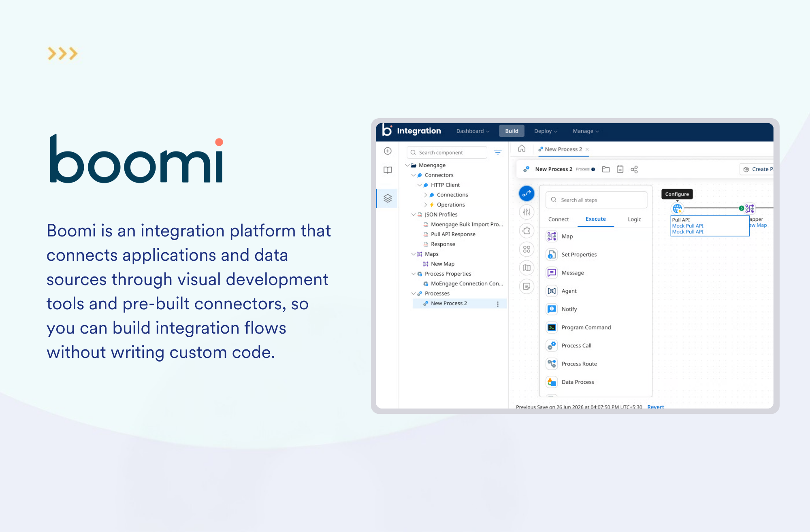The height and width of the screenshot is (532, 810).
Task: Open the book library icon in the sidebar
Action: (388, 170)
